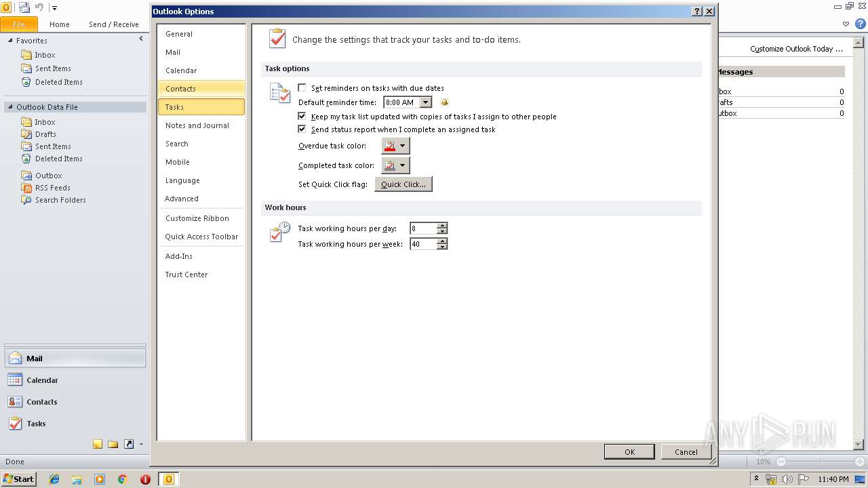The image size is (868, 488).
Task: Click the Undo quick access icon
Action: (39, 7)
